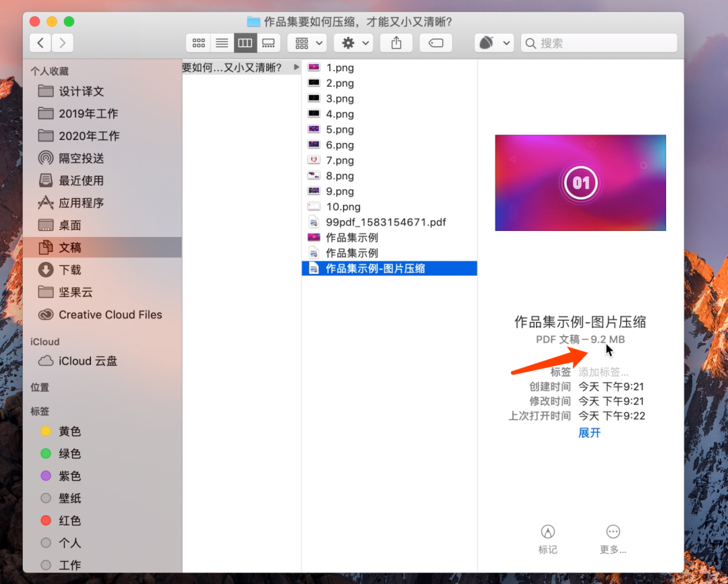Click the Edit Tags icon in the toolbar
This screenshot has height=584, width=728.
pyautogui.click(x=435, y=42)
